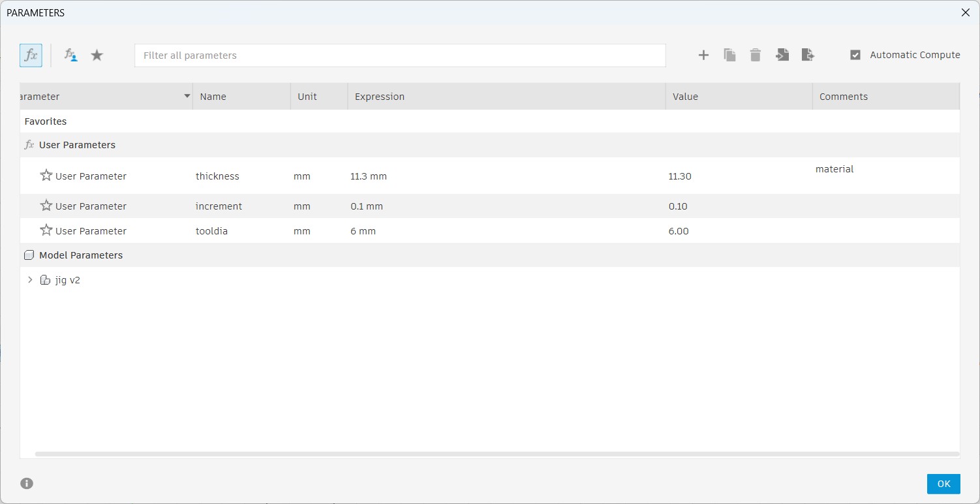
Task: Click the 6 mm expression cell
Action: 363,231
